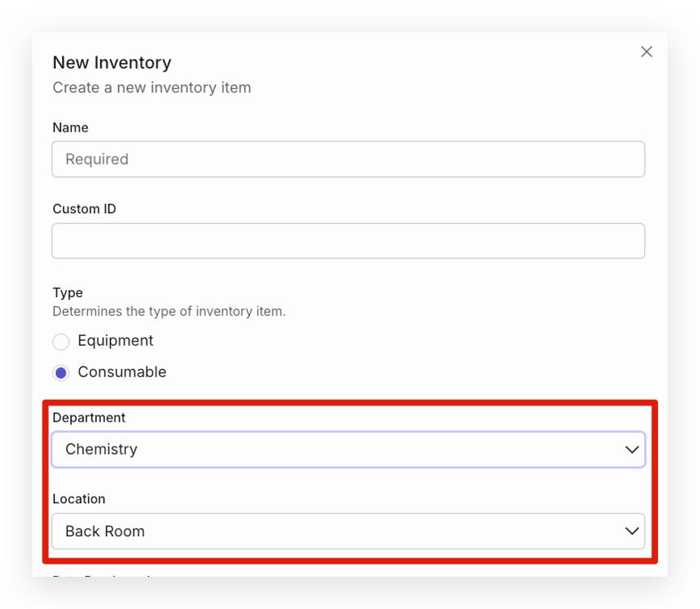This screenshot has height=609, width=700.
Task: Click the New Inventory dialog title
Action: pyautogui.click(x=112, y=62)
